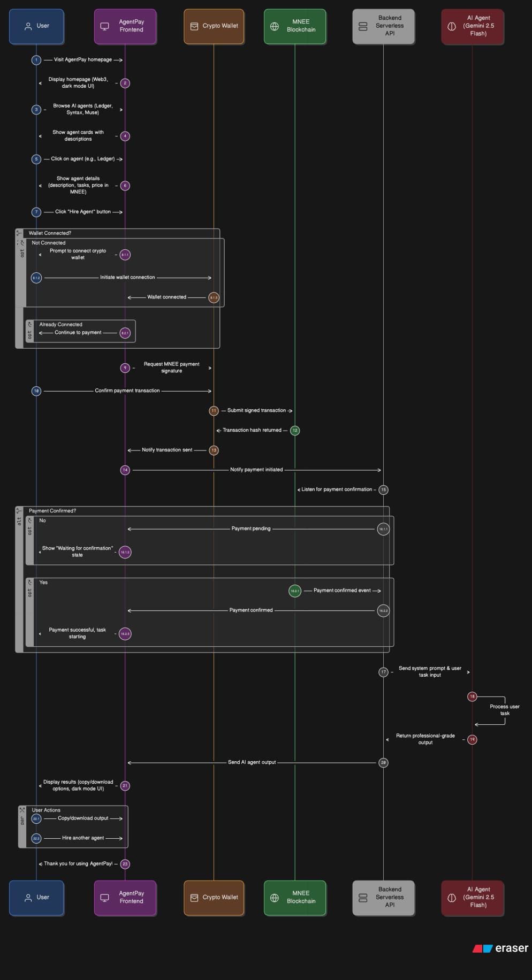Click the Browse AI agents message label
The width and height of the screenshot is (532, 980).
tap(83, 109)
